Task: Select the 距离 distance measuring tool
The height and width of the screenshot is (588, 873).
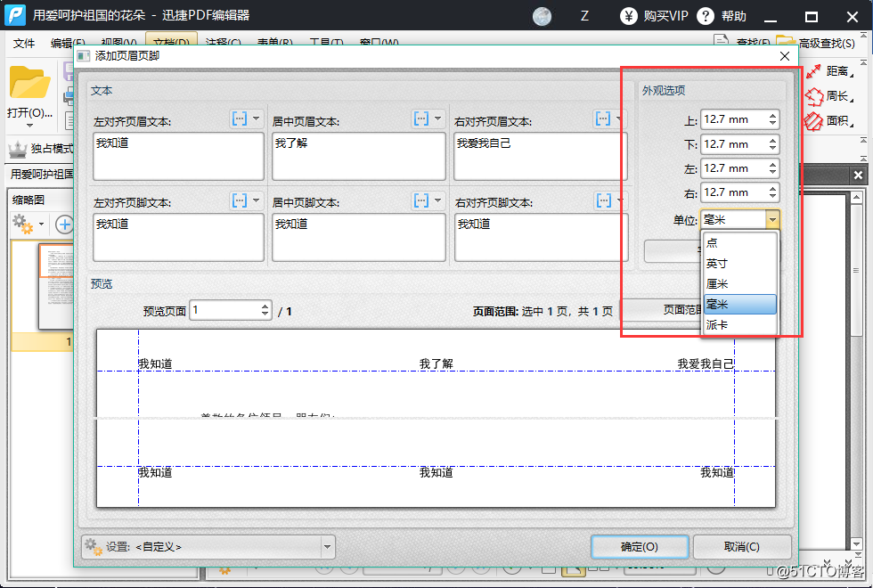Action: pos(830,71)
